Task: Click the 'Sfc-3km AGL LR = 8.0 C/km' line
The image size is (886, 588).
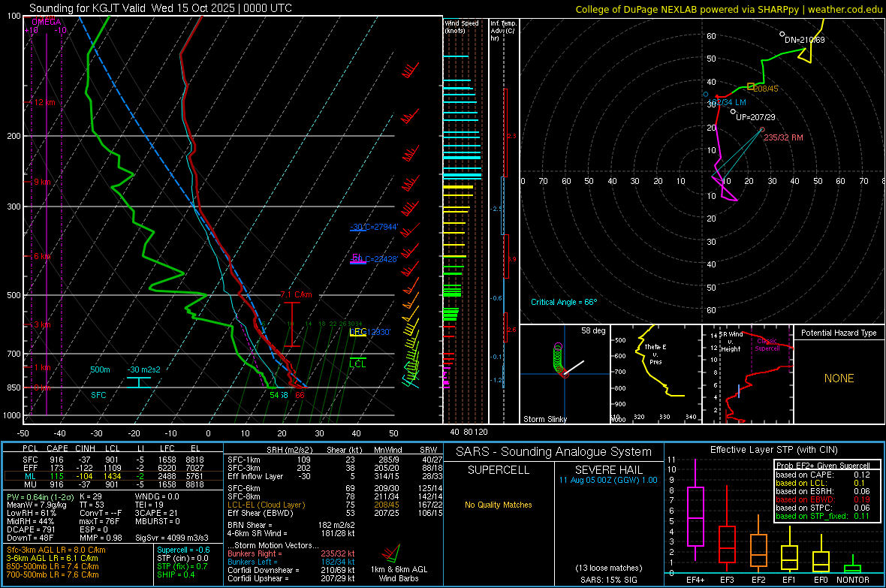Action: (56, 550)
